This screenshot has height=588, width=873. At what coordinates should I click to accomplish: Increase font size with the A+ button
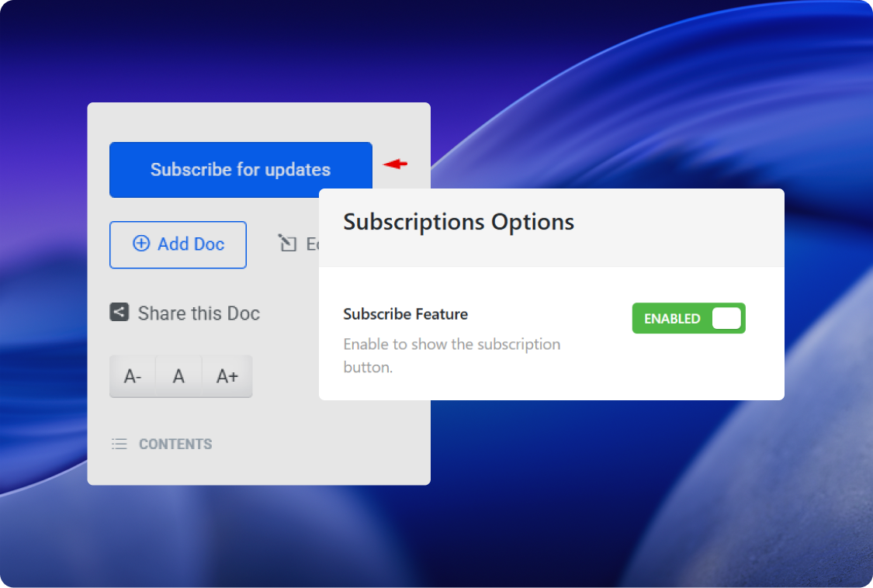227,376
